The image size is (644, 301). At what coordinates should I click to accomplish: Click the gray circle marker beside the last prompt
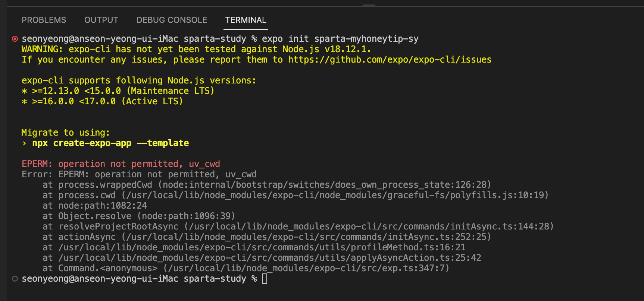[x=15, y=279]
